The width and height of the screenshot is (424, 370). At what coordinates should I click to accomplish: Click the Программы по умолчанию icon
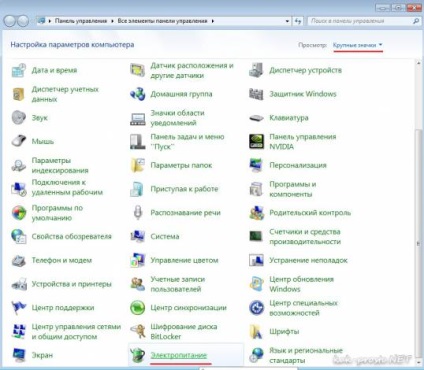19,213
